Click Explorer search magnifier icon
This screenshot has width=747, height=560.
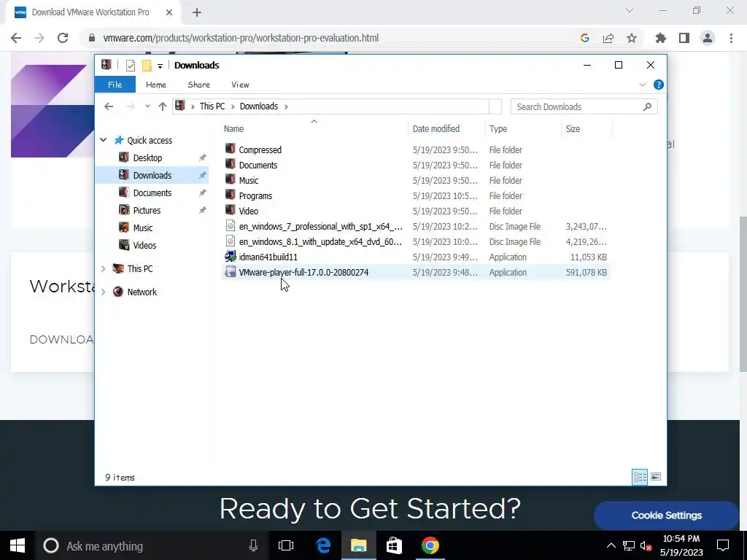click(647, 106)
